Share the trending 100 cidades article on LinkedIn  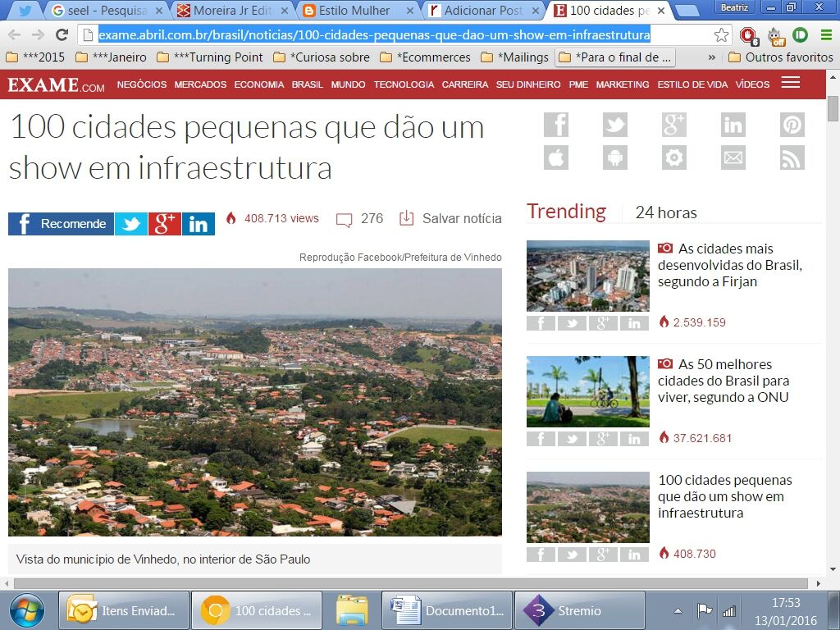point(634,554)
